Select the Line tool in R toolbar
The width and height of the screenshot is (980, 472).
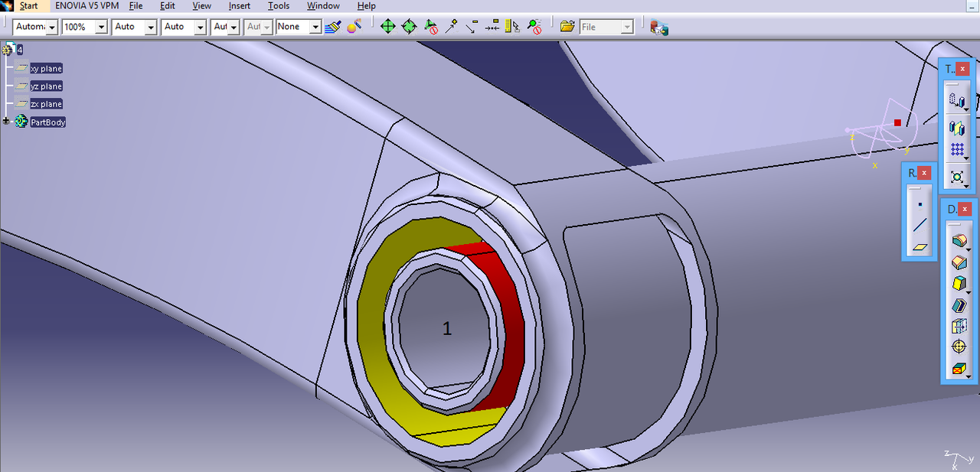920,226
